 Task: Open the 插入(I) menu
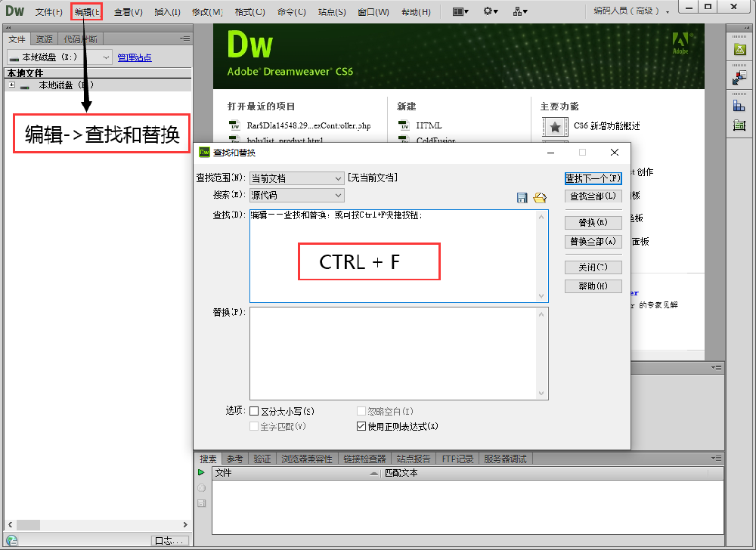tap(167, 11)
